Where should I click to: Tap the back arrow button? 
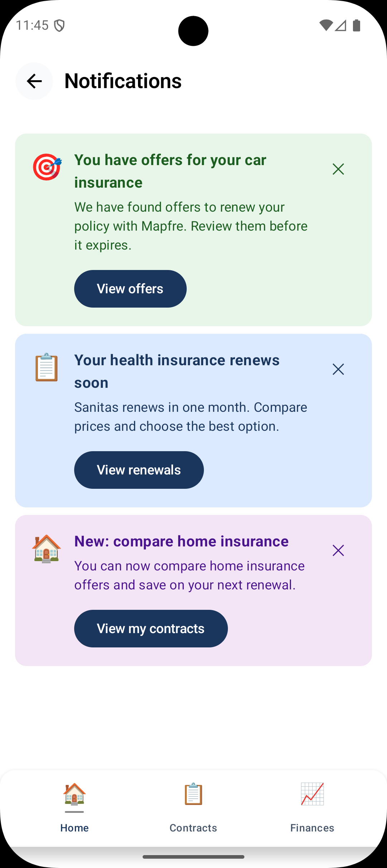[34, 81]
